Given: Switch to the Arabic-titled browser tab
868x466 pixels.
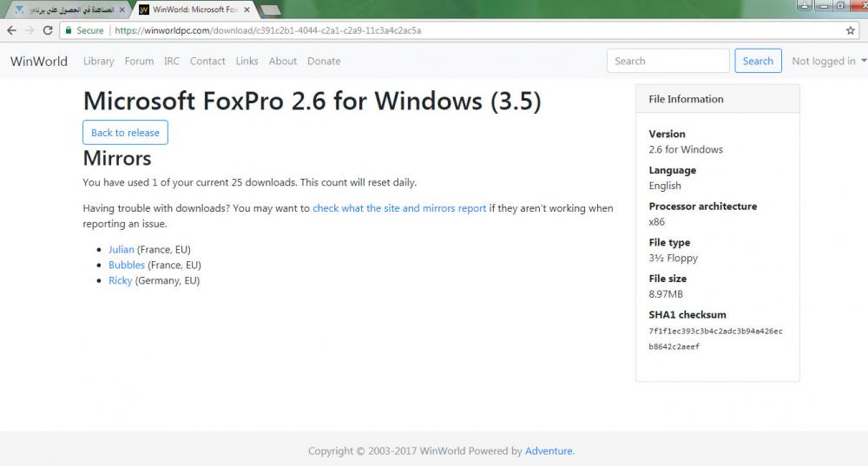Looking at the screenshot, I should pyautogui.click(x=69, y=10).
